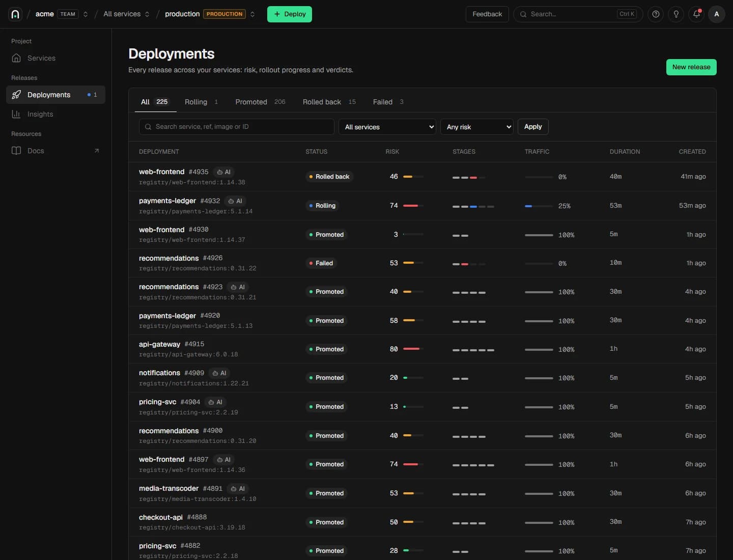This screenshot has width=733, height=560.
Task: Click the lightbulb tips icon
Action: tap(676, 14)
